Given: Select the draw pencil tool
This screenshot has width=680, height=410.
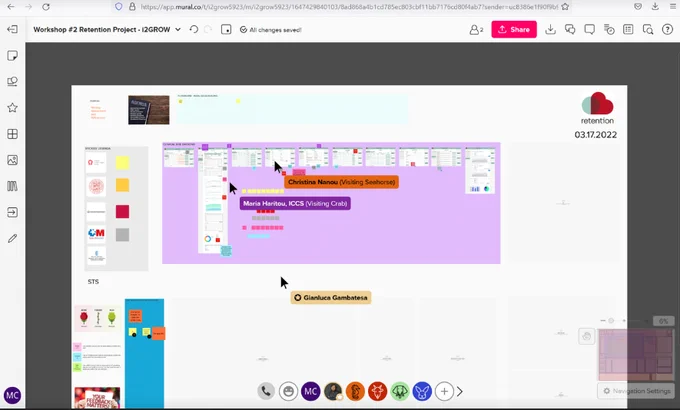Looking at the screenshot, I should coord(12,238).
